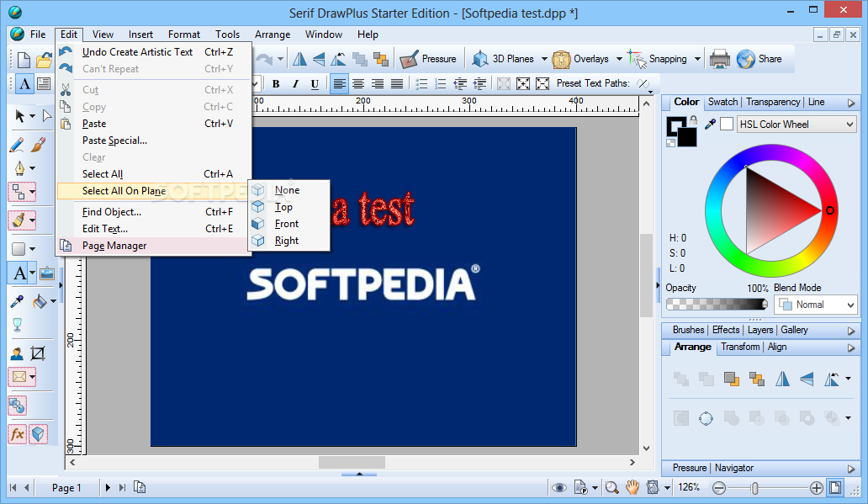Click Bring to Front in Arrange panel
868x504 pixels.
(x=731, y=379)
